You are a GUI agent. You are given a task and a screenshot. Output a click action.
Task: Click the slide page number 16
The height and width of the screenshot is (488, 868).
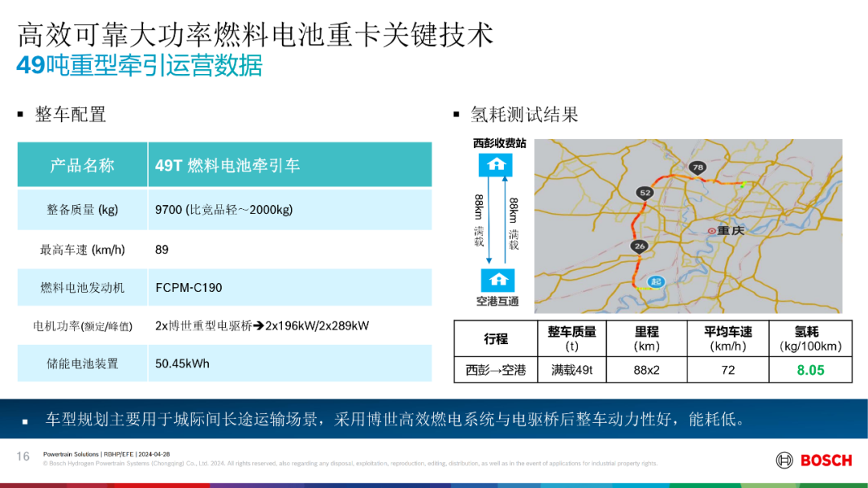click(23, 457)
